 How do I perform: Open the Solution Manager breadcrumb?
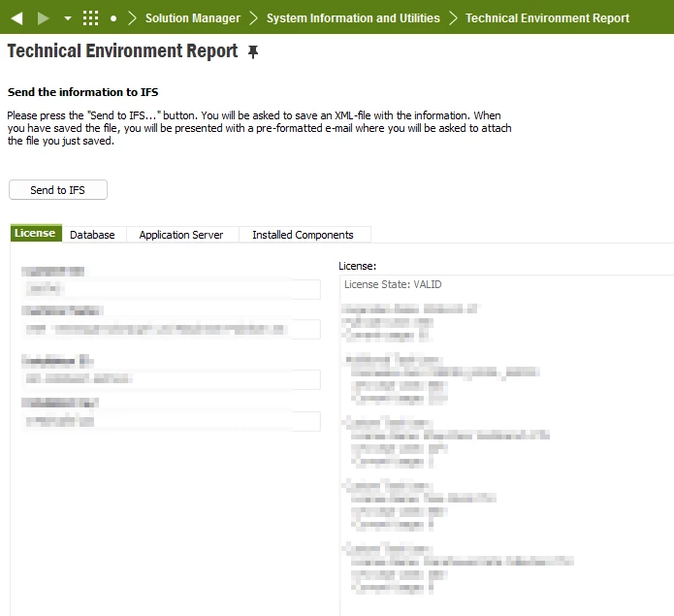click(x=193, y=18)
